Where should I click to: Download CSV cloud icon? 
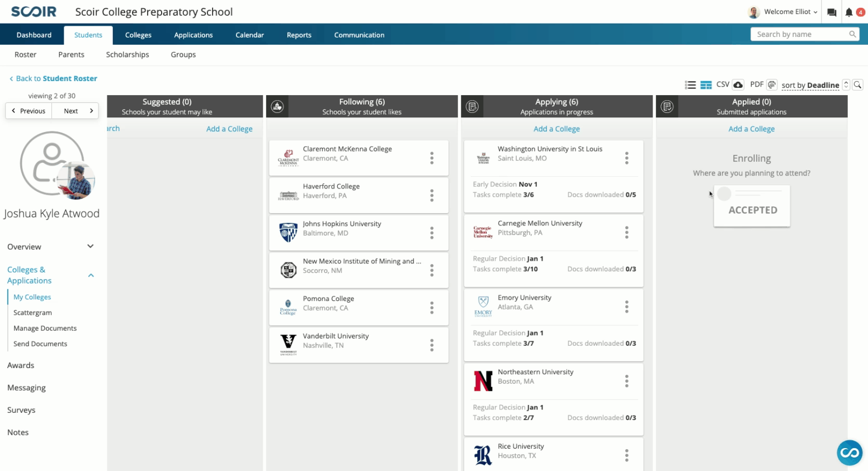coord(738,84)
